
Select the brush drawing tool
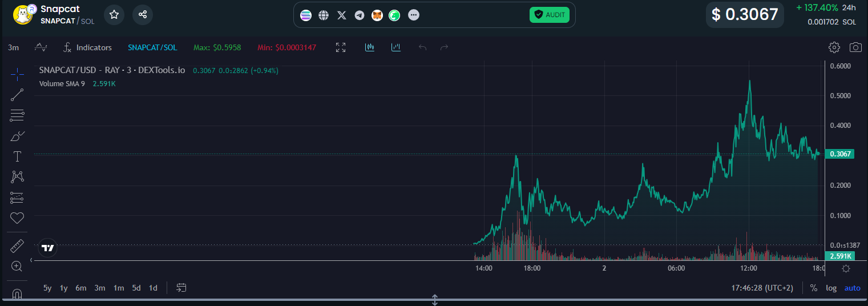[x=17, y=136]
